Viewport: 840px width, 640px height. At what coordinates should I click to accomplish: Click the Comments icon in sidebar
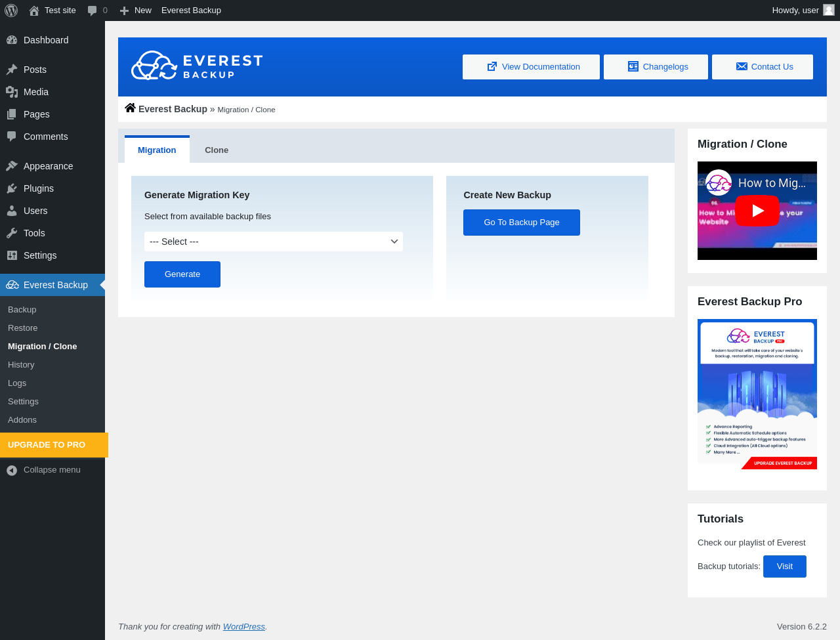pyautogui.click(x=12, y=137)
